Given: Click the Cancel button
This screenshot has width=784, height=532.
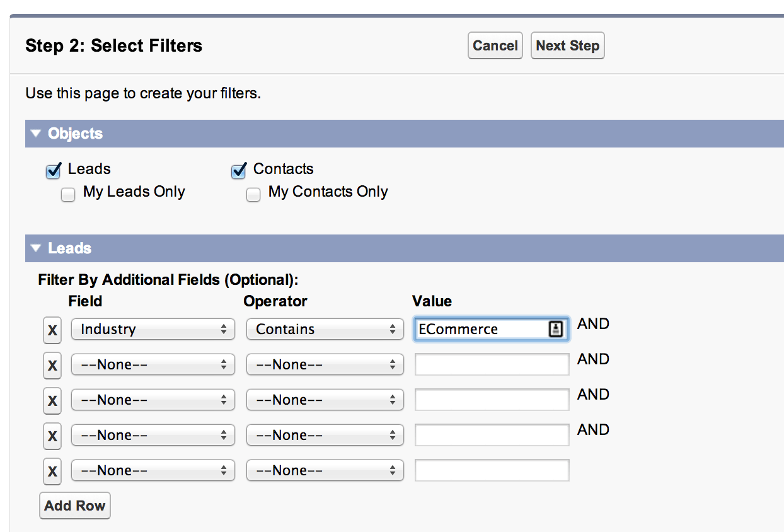Looking at the screenshot, I should tap(495, 45).
